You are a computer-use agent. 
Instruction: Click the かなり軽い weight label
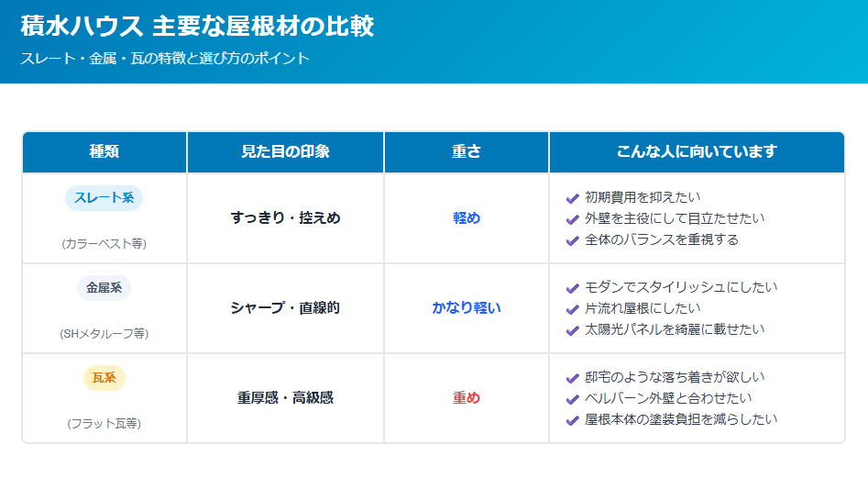pos(467,308)
